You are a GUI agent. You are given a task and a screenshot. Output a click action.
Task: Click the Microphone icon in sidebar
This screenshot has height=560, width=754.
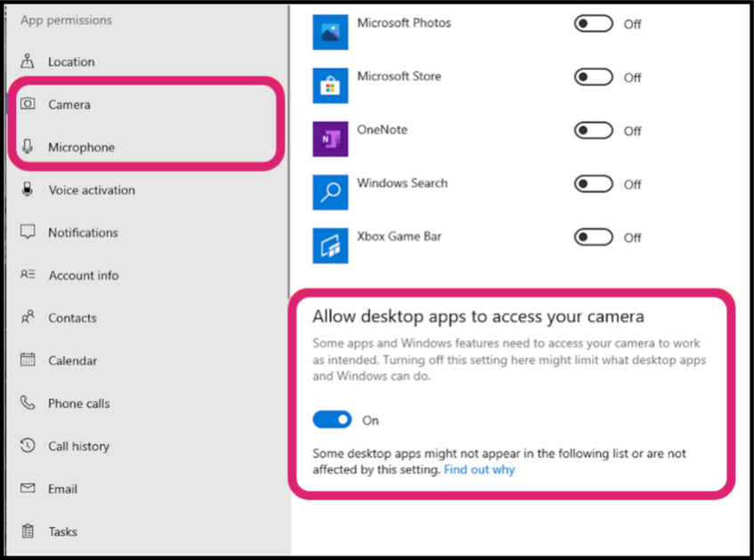click(28, 146)
